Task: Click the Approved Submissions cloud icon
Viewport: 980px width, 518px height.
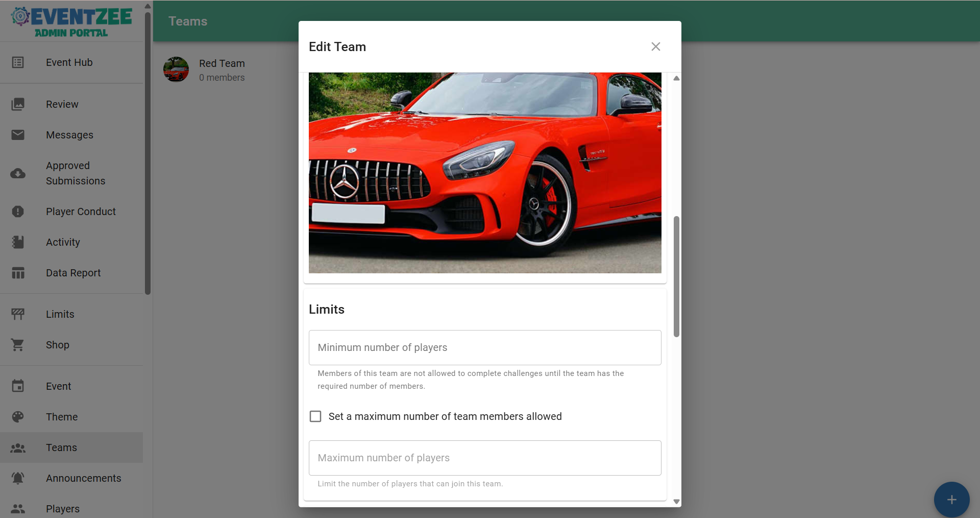Action: click(18, 174)
